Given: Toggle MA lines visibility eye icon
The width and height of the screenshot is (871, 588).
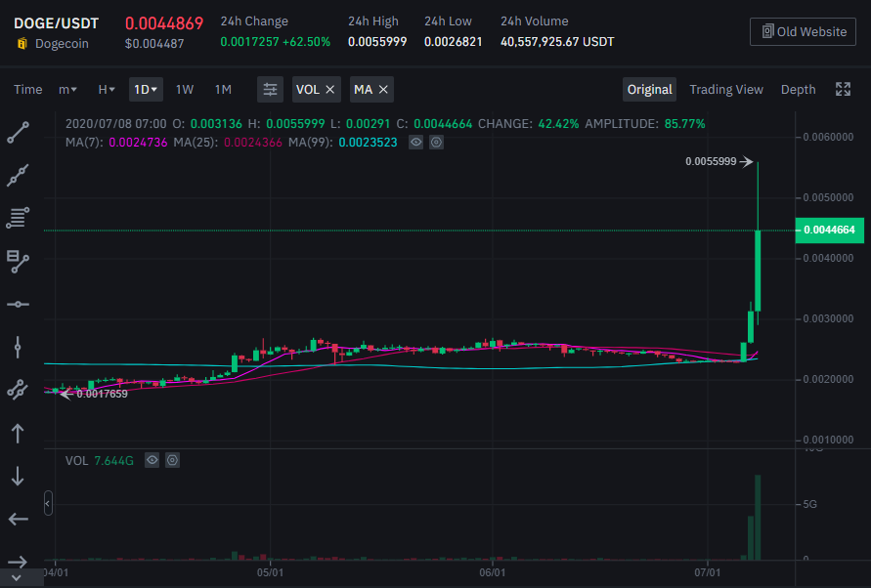Looking at the screenshot, I should (x=416, y=143).
